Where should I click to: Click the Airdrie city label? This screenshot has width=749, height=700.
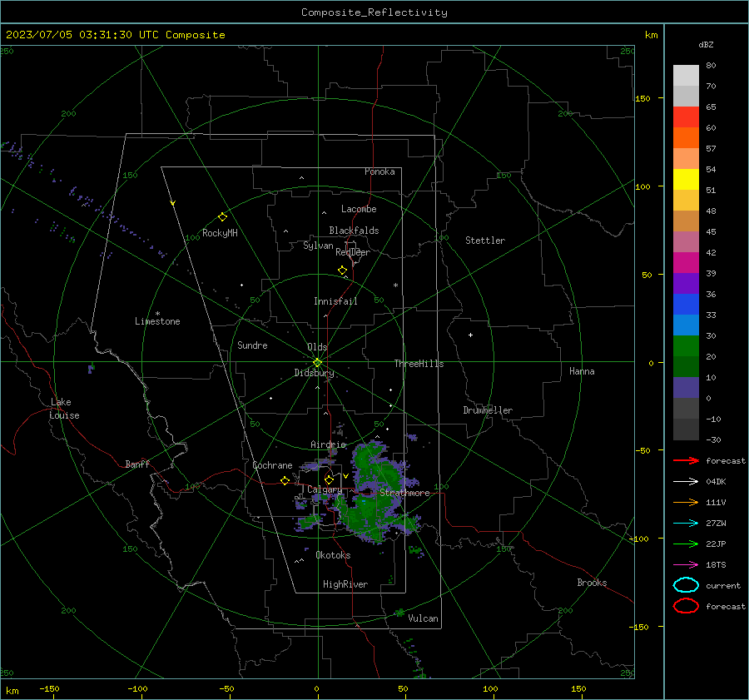coord(328,444)
